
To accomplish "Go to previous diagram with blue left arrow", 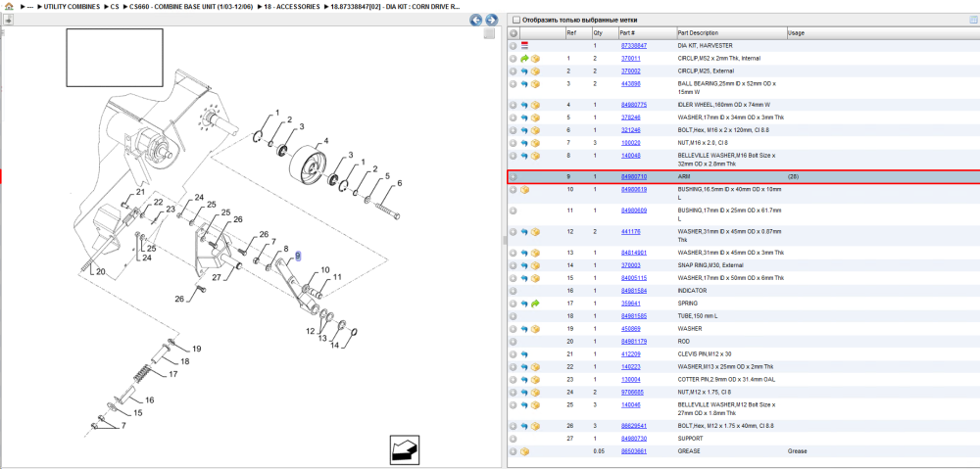I will 475,20.
